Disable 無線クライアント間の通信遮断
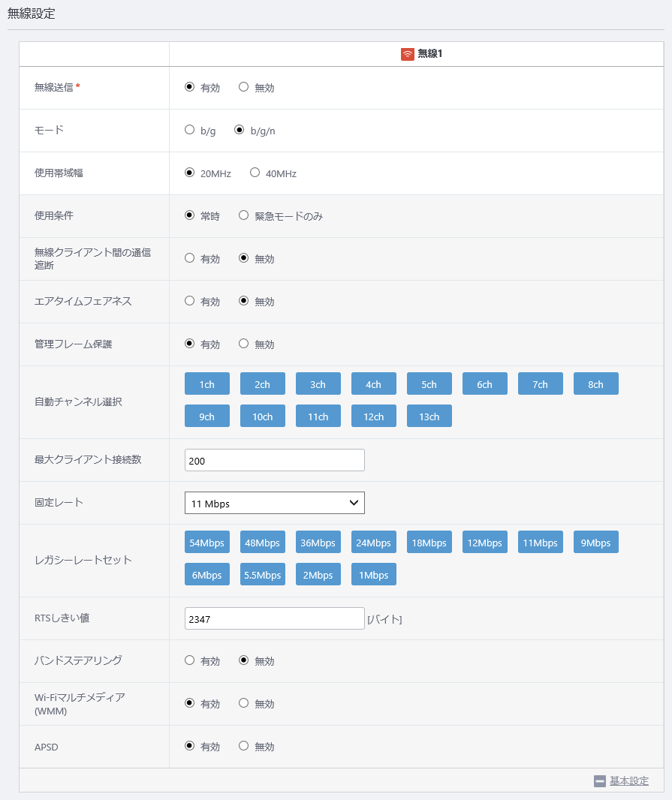This screenshot has height=800, width=672. pos(243,258)
